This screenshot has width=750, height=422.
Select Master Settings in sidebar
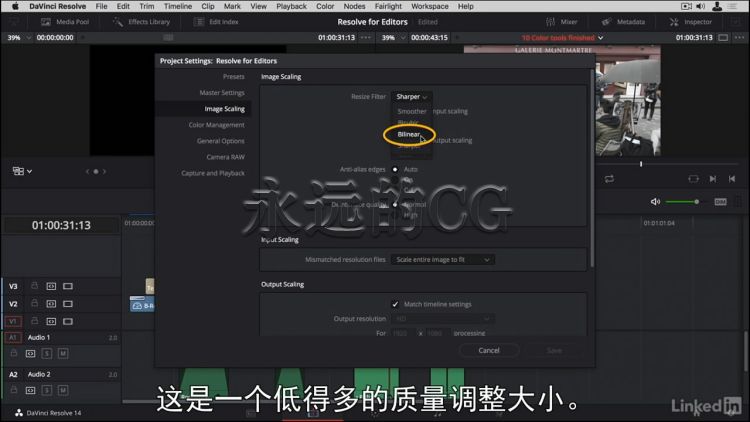tap(222, 92)
